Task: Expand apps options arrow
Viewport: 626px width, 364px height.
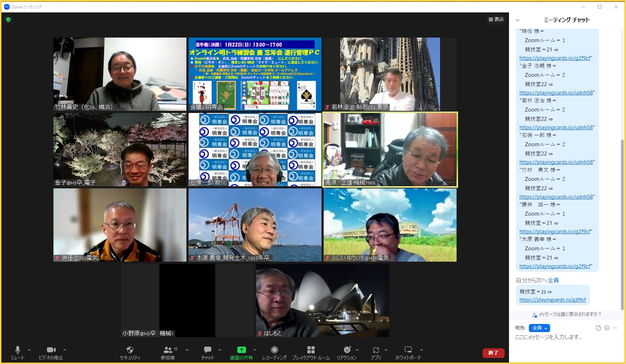Action: (x=386, y=350)
